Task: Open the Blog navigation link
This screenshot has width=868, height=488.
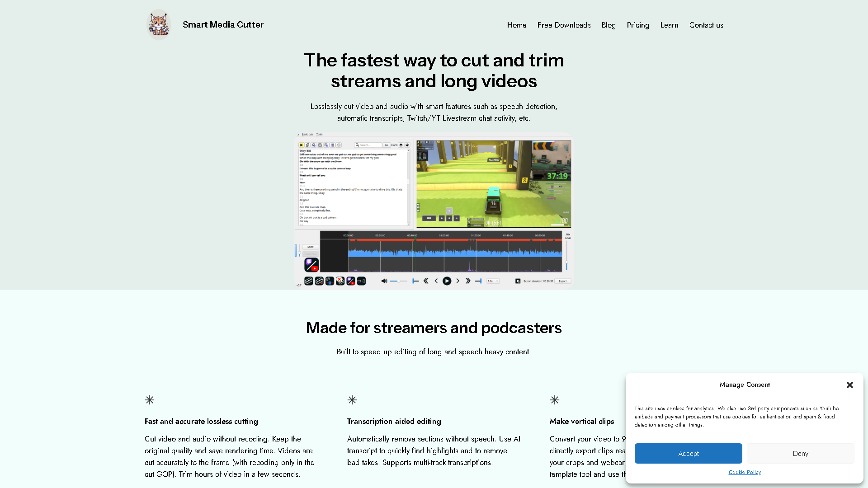Action: pyautogui.click(x=609, y=25)
